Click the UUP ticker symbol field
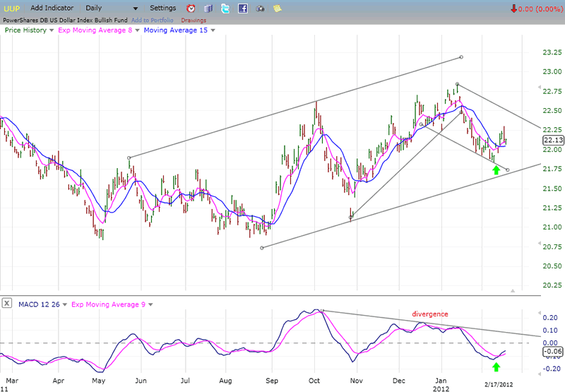 click(x=12, y=8)
